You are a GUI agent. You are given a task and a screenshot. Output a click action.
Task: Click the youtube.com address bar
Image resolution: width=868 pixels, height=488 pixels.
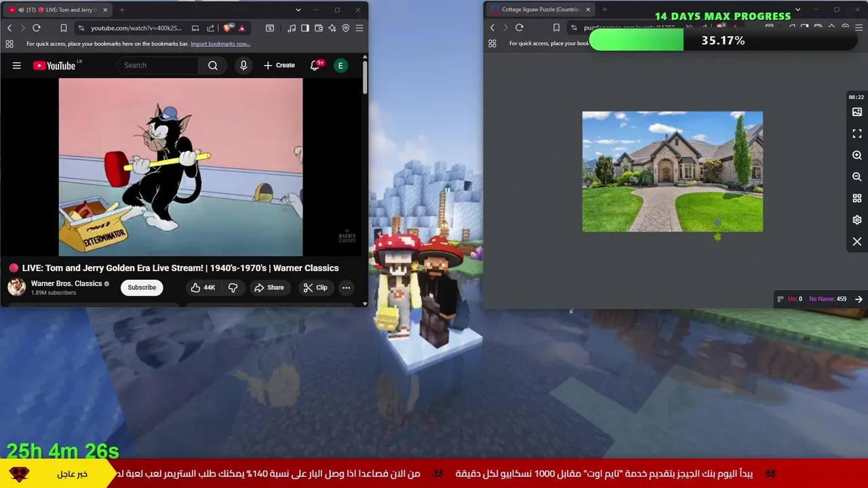(136, 28)
